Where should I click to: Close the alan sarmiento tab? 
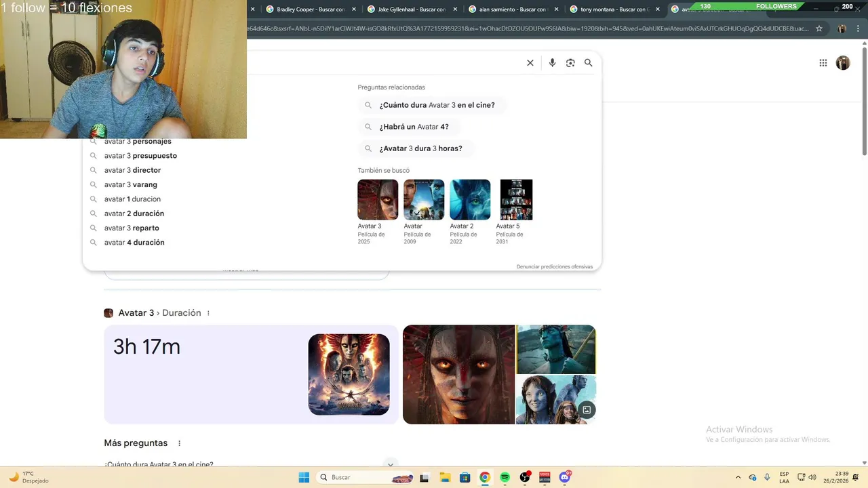pyautogui.click(x=556, y=9)
